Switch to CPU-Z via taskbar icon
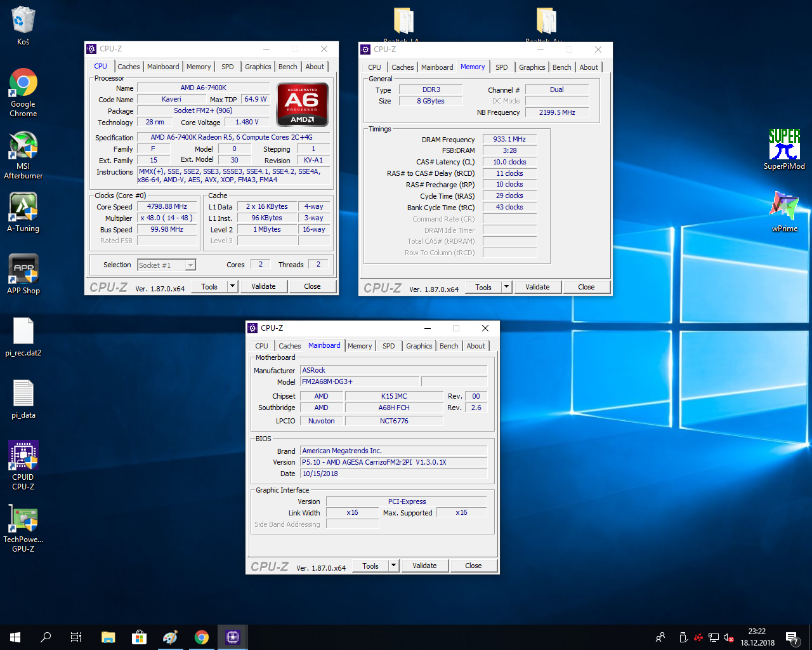The image size is (812, 650). click(x=232, y=637)
